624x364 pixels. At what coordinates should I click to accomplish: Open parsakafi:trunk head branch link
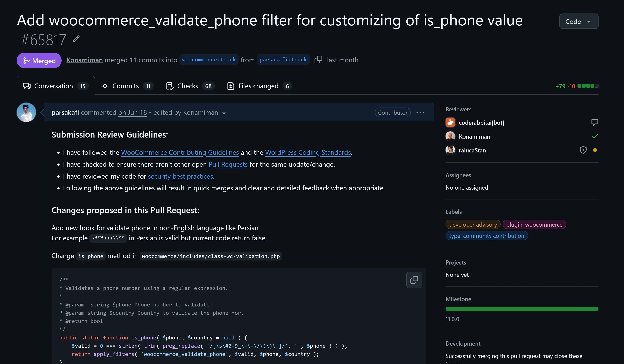(x=283, y=60)
